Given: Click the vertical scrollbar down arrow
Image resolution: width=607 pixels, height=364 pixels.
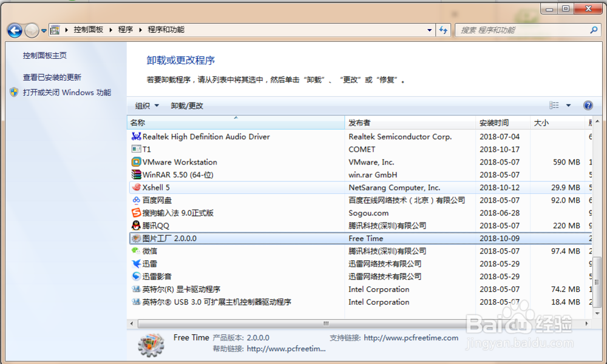Looking at the screenshot, I should point(597,313).
